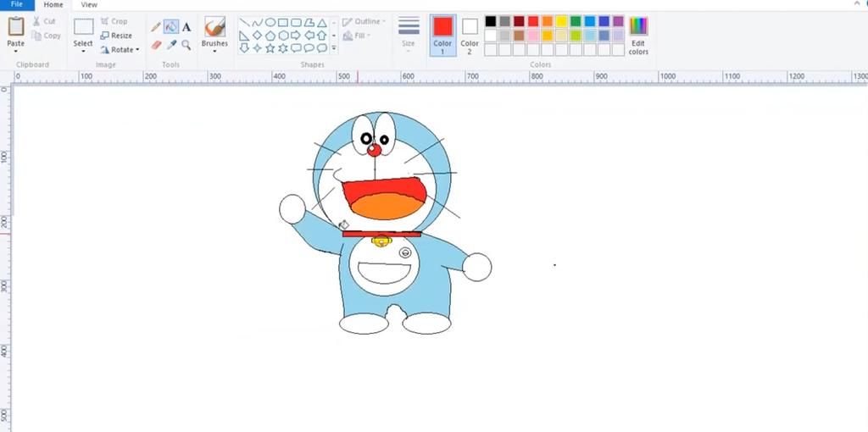The width and height of the screenshot is (868, 432).
Task: Pick the green color swatch
Action: (576, 21)
